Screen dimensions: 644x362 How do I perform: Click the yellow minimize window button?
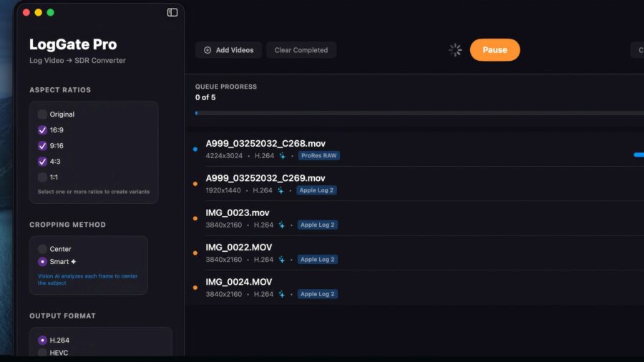pyautogui.click(x=38, y=12)
